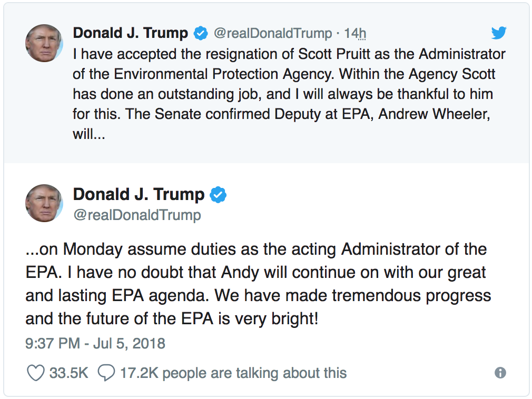Click the 9:37 PM - Jul 5, 2018 timestamp
The height and width of the screenshot is (399, 532).
point(95,344)
